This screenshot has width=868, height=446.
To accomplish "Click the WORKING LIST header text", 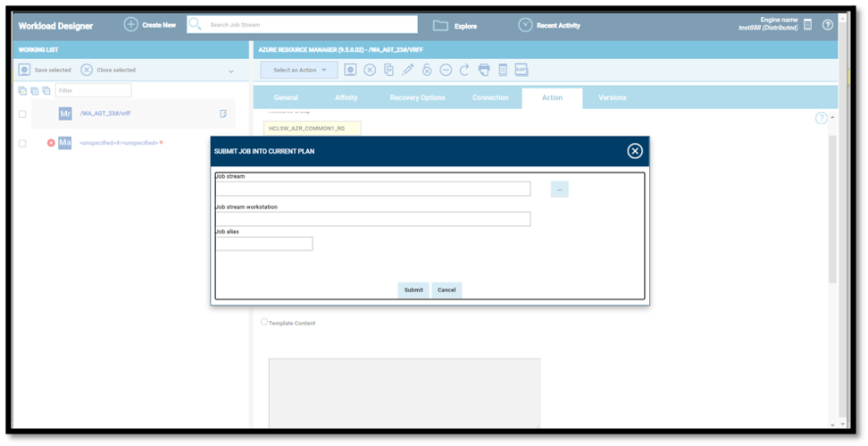I will pyautogui.click(x=38, y=50).
